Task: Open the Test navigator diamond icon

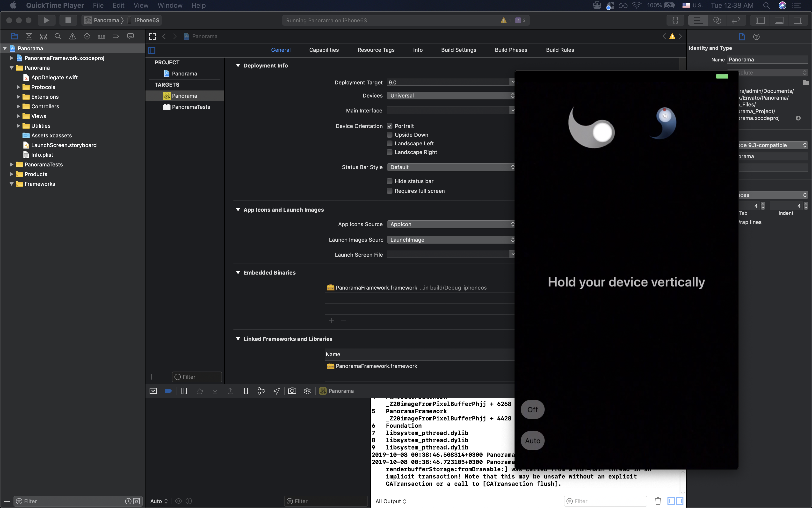Action: point(87,36)
